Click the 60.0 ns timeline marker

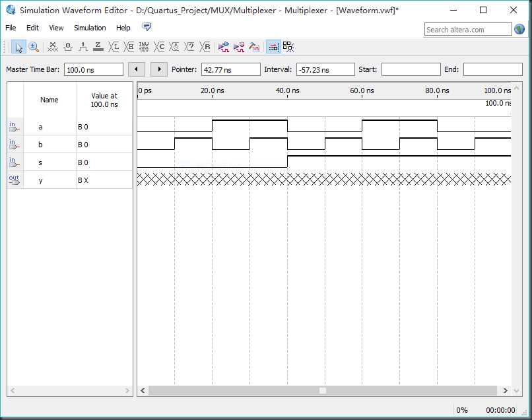tap(362, 90)
